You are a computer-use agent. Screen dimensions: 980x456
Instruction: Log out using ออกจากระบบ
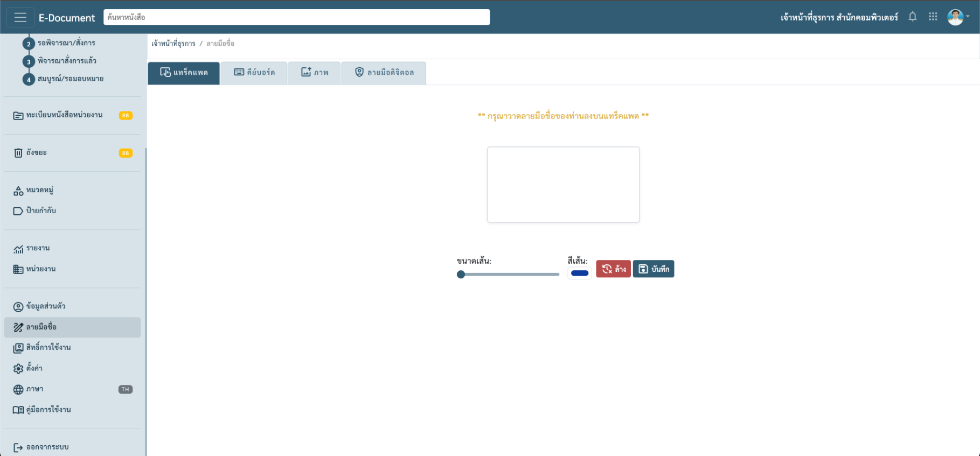(47, 447)
